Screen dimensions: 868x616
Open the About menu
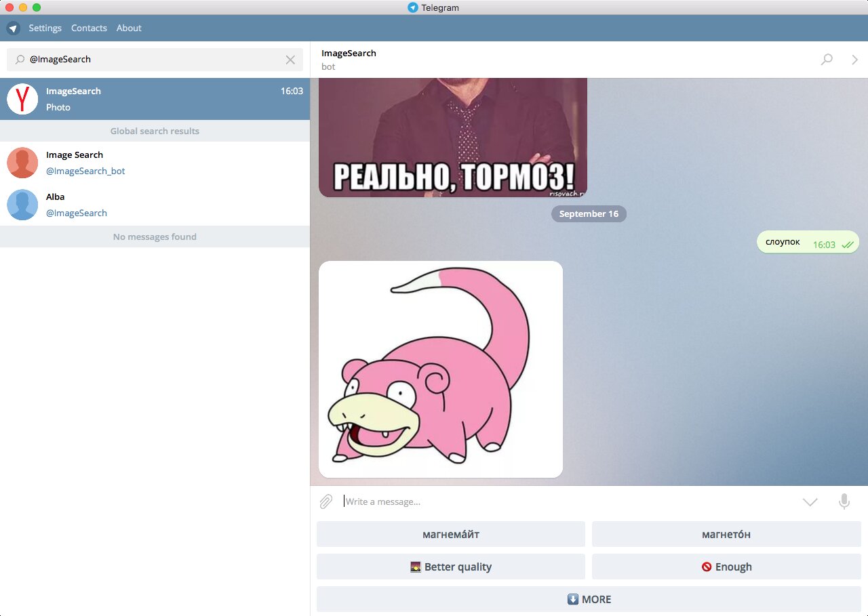coord(129,28)
